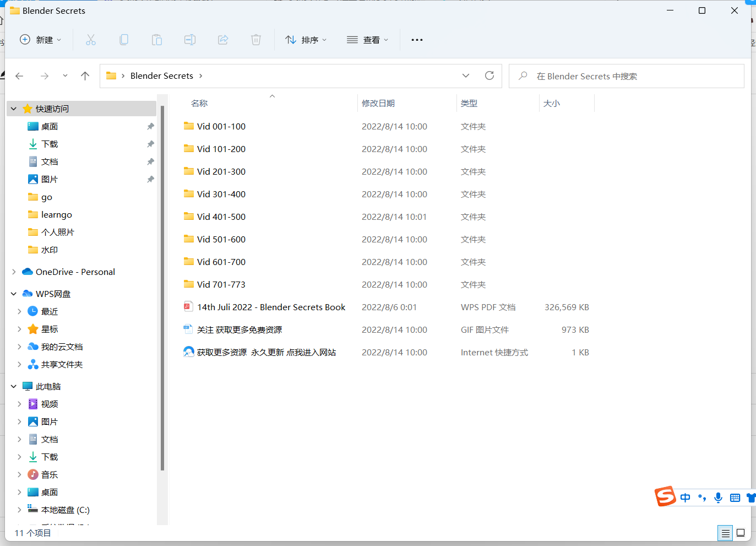Click Blender Secrets breadcrumb in address bar
This screenshot has height=546, width=756.
[x=162, y=76]
